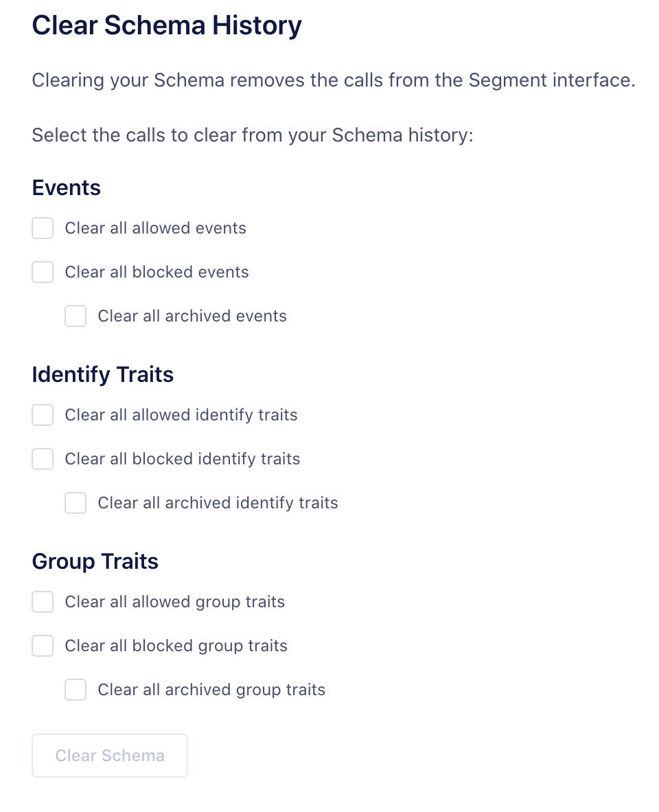Viewport: 659px width, 812px height.
Task: Click the Clear Schema History page title
Action: point(167,25)
